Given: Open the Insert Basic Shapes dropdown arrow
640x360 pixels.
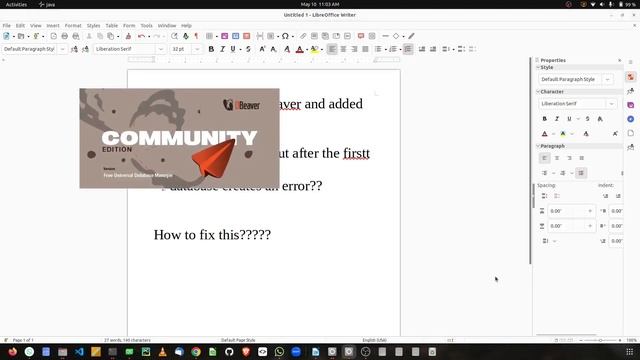Looking at the screenshot, I should coord(403,36).
